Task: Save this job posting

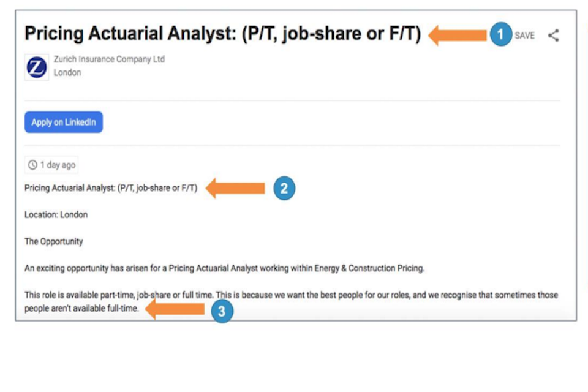Action: click(524, 36)
